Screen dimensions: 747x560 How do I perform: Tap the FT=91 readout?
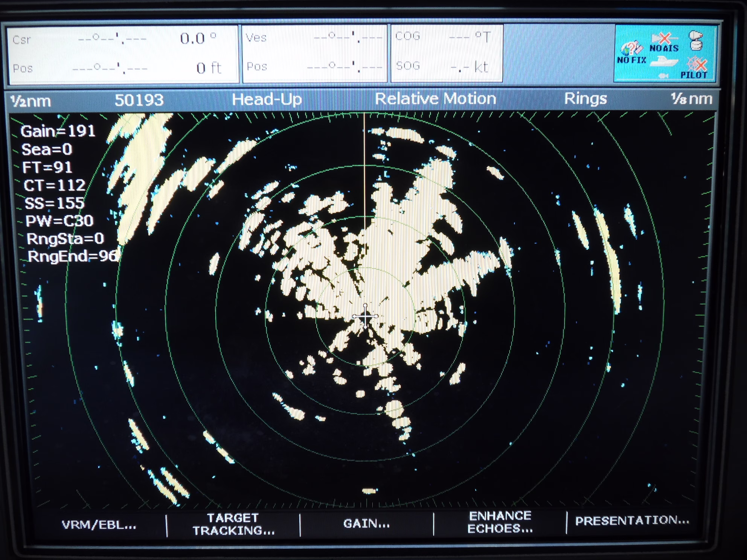point(47,167)
